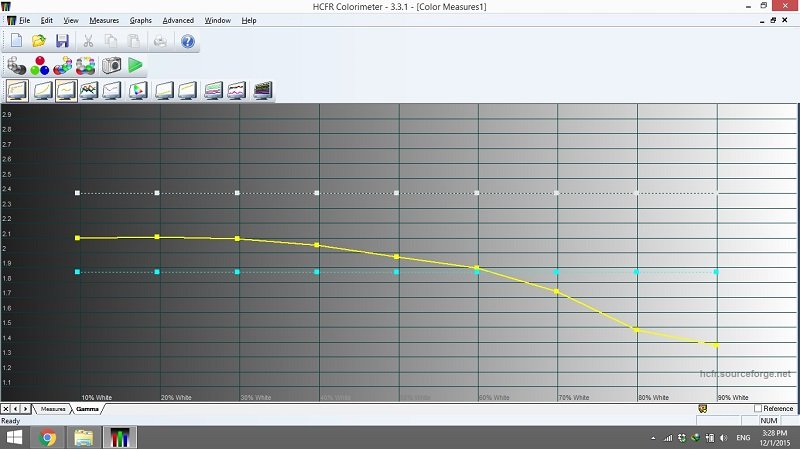Click the network signal tray icon
Image resolution: width=800 pixels, height=449 pixels.
[668, 438]
